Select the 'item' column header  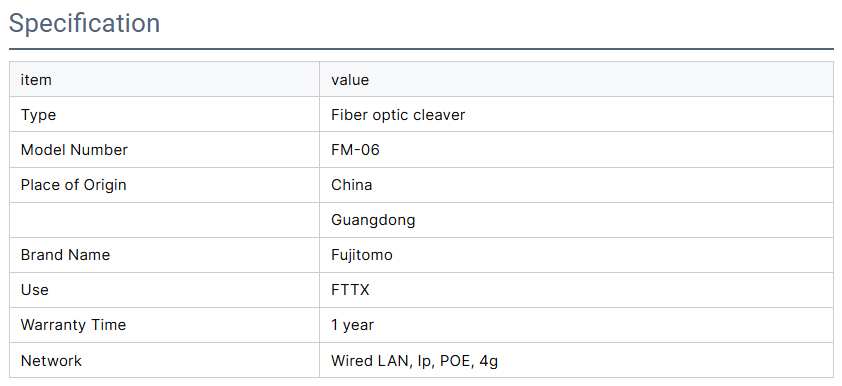click(36, 80)
